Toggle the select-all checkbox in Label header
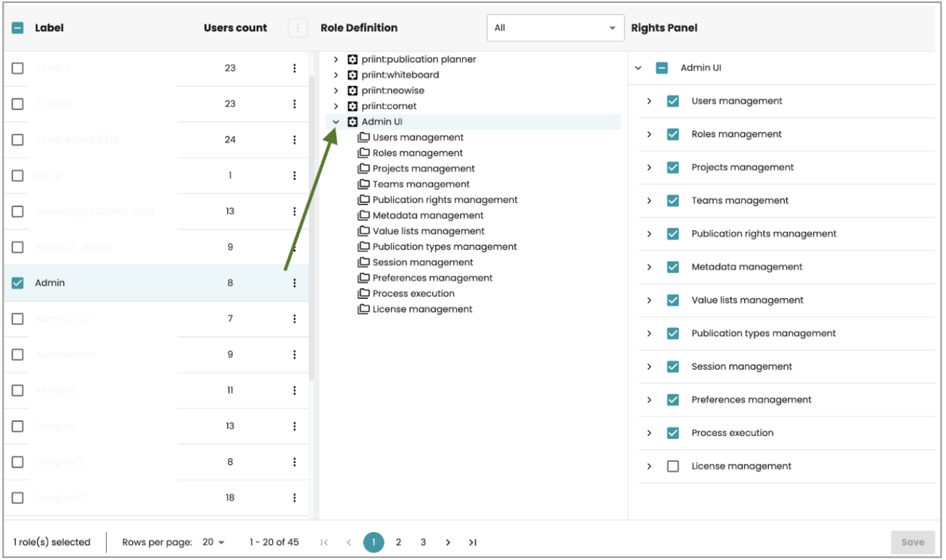Screen dimensions: 946x560 click(x=18, y=28)
